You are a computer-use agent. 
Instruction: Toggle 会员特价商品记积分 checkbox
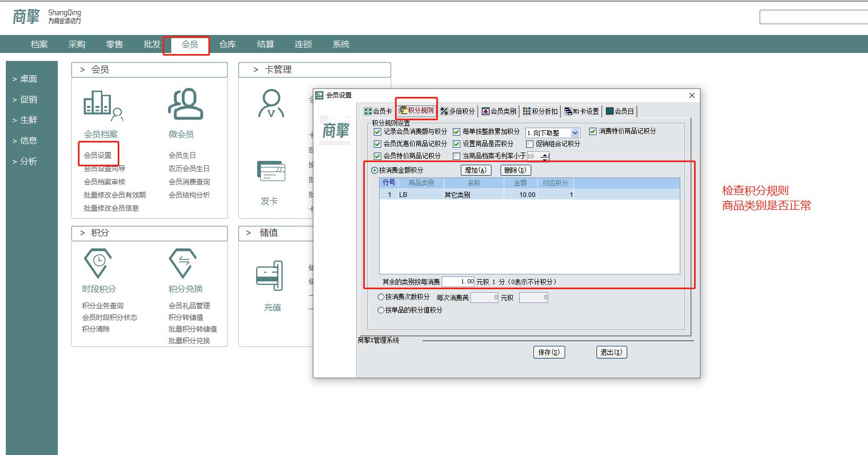pos(378,156)
